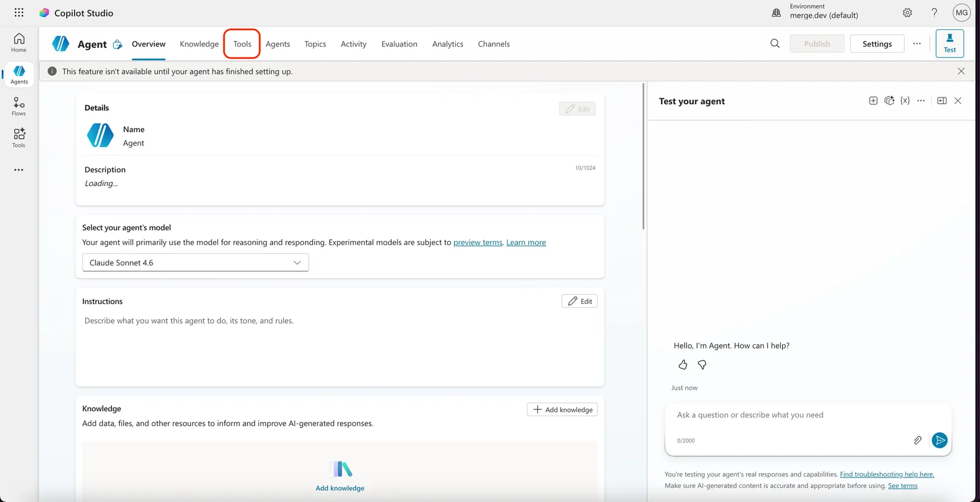This screenshot has width=980, height=502.
Task: Edit the Instructions section
Action: pyautogui.click(x=579, y=301)
